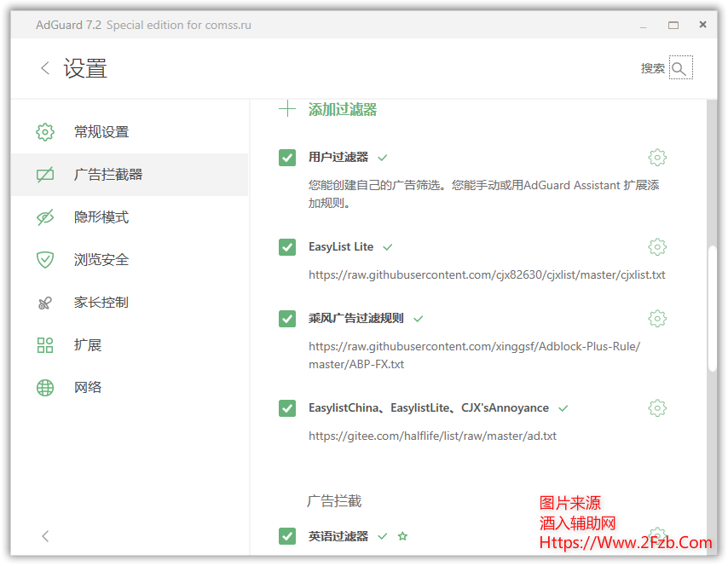Click the green tick after 英语过滤器
728x566 pixels.
click(383, 536)
